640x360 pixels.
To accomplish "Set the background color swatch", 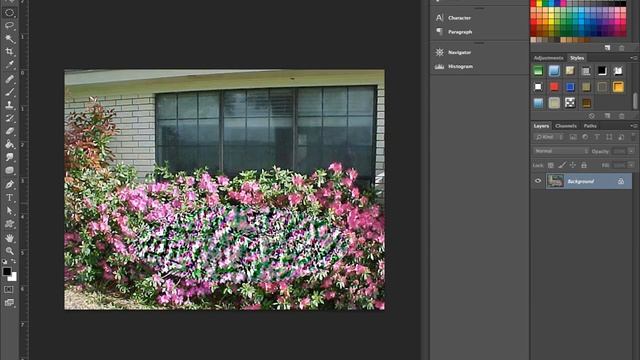I will coord(14,278).
